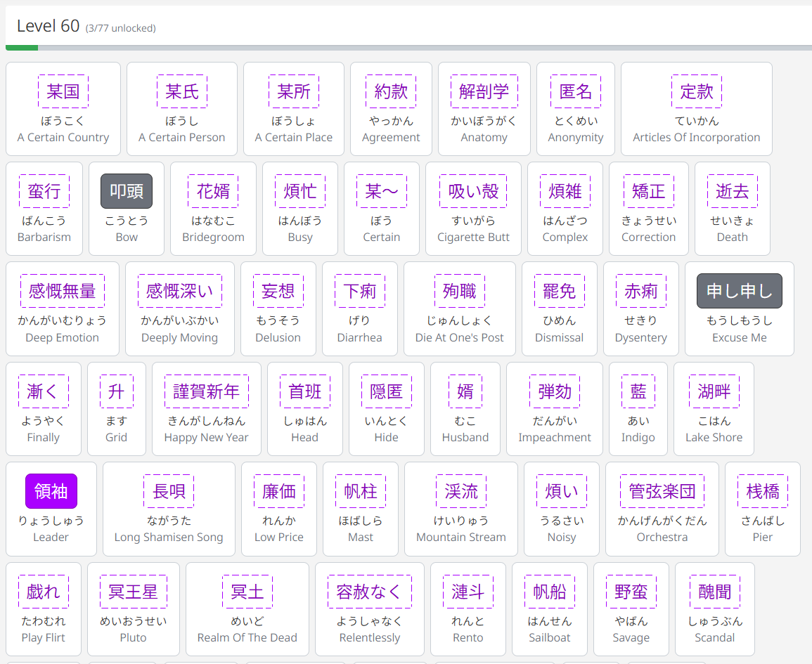Click the Level 60 heading
This screenshot has width=812, height=664.
(x=49, y=26)
